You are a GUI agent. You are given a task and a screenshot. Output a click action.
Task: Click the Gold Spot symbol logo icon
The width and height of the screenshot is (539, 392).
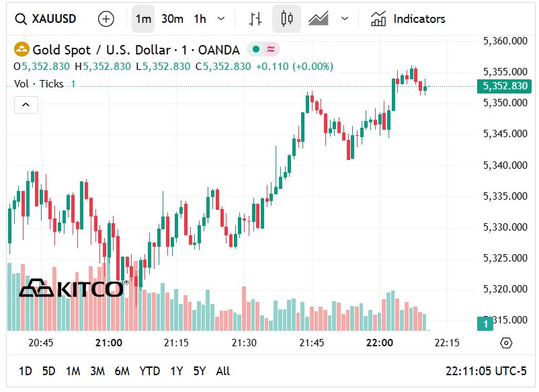[x=22, y=50]
